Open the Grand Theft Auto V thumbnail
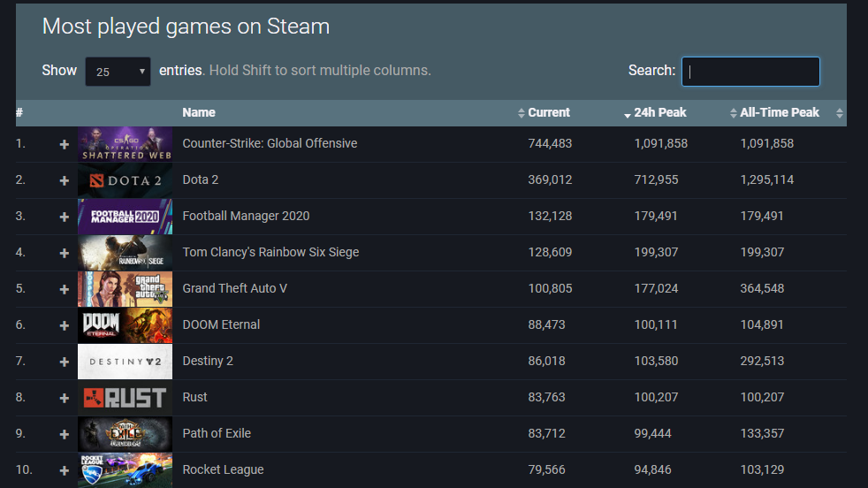 click(126, 289)
